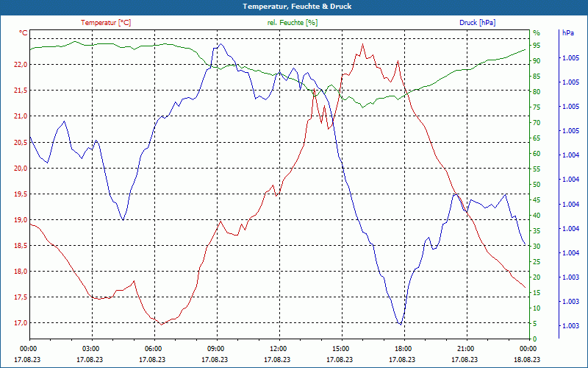The image size is (588, 368).
Task: Click the '15:00' time axis label
Action: click(x=341, y=348)
